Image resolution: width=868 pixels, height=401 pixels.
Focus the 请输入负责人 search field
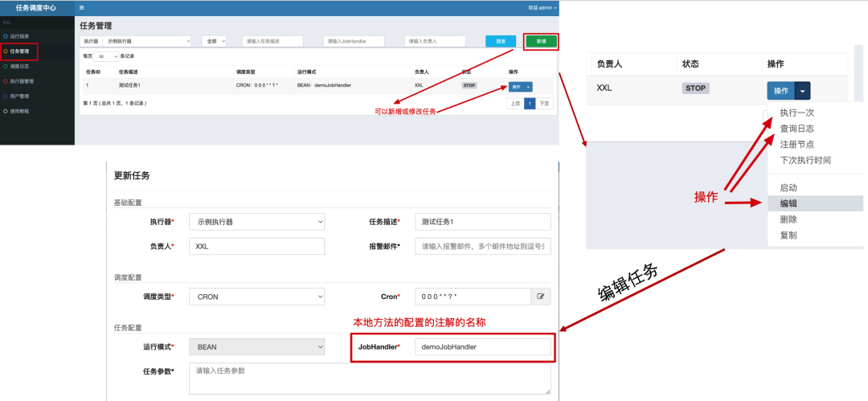[435, 41]
